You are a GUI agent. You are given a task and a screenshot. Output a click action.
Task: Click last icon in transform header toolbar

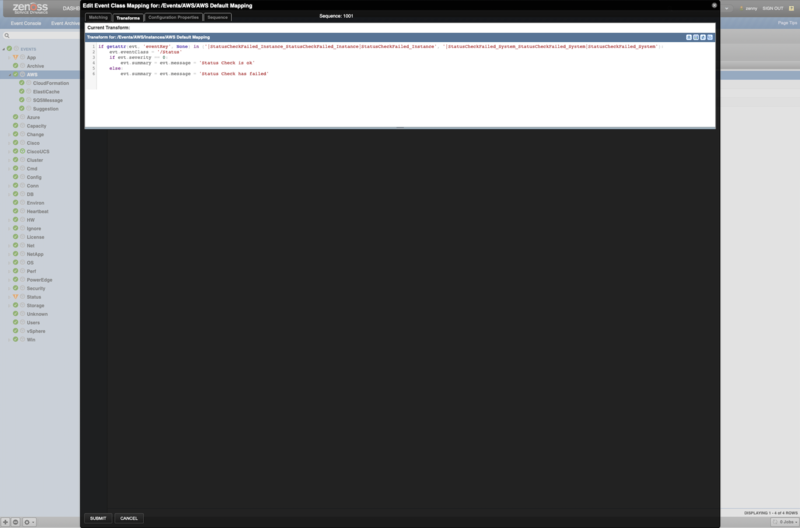(710, 37)
